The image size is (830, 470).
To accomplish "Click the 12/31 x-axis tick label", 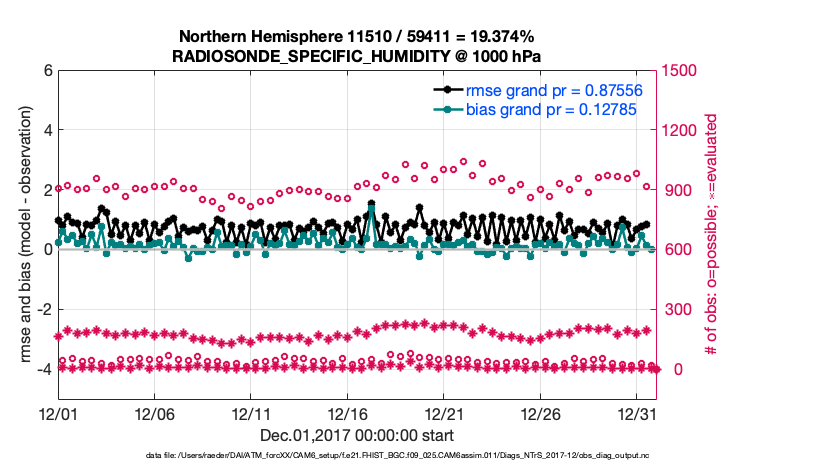I will (637, 413).
